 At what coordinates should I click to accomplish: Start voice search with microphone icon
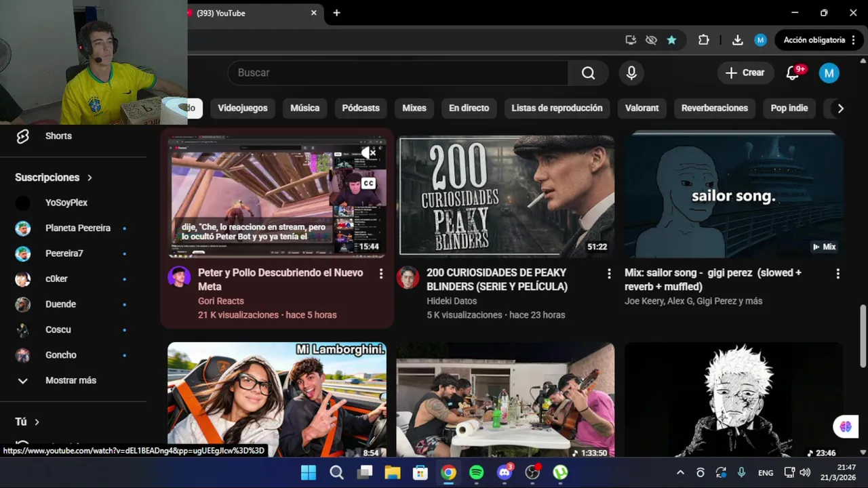[x=631, y=73]
